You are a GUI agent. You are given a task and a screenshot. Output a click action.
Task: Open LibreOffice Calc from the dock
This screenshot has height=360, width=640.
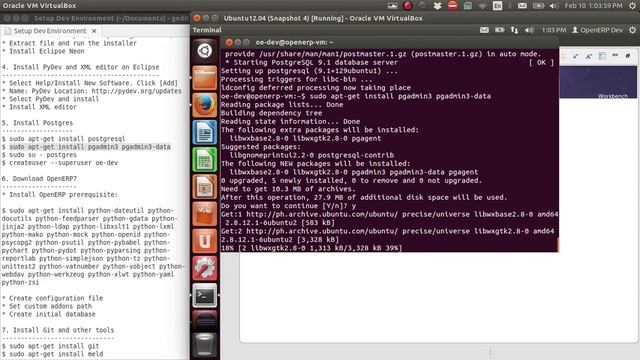click(x=204, y=160)
